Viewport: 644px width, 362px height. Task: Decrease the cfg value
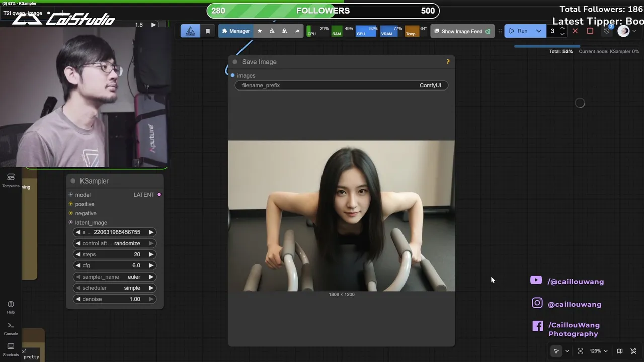(x=78, y=265)
